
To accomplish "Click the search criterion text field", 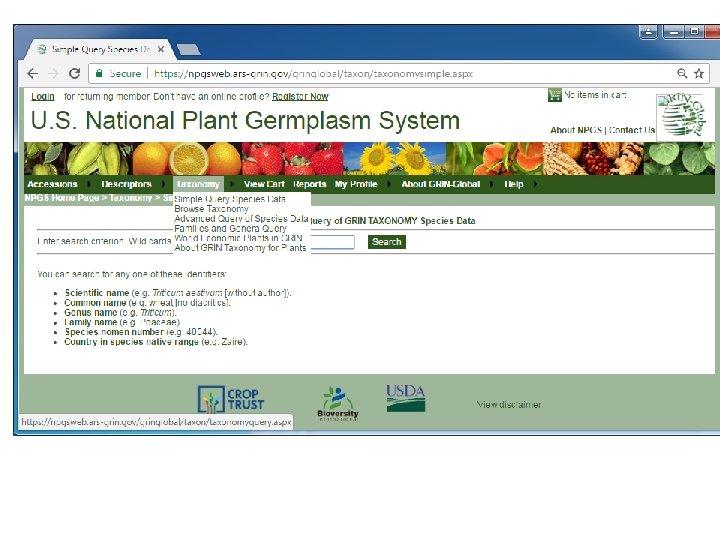I will pyautogui.click(x=332, y=242).
